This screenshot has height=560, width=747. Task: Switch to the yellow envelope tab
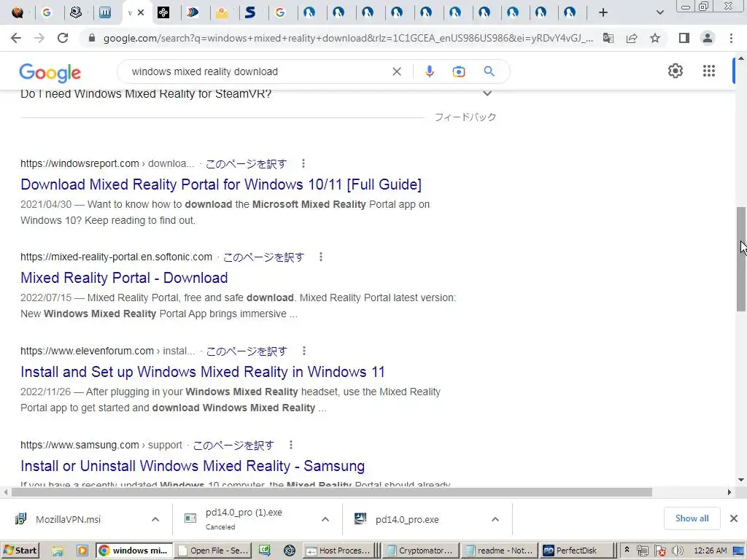[222, 13]
